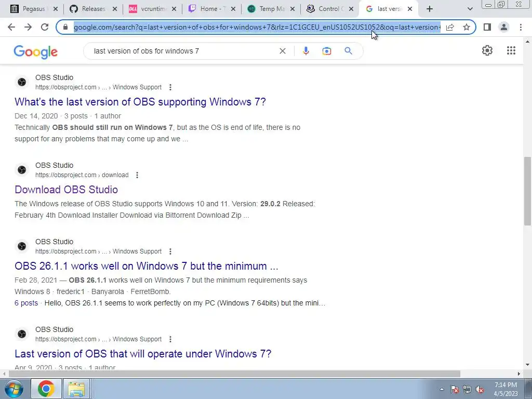Click the muted volume tray icon
Screen dimensions: 532x399
480,389
